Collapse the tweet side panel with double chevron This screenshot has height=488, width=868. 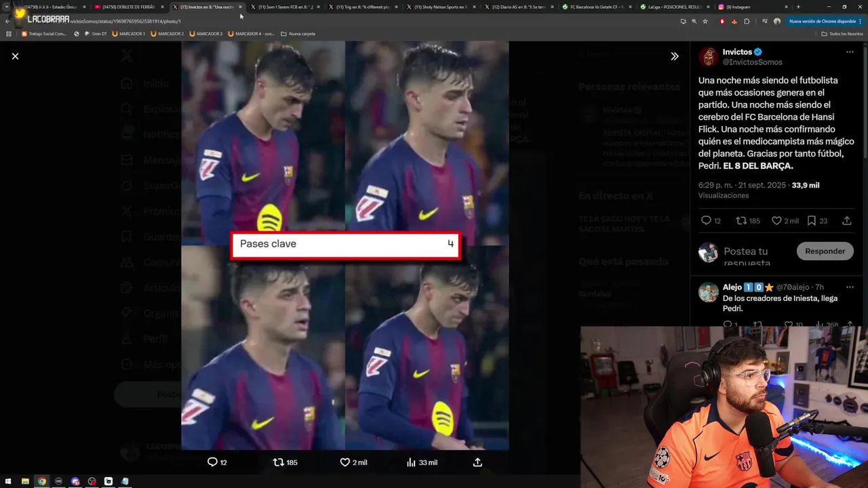point(674,56)
